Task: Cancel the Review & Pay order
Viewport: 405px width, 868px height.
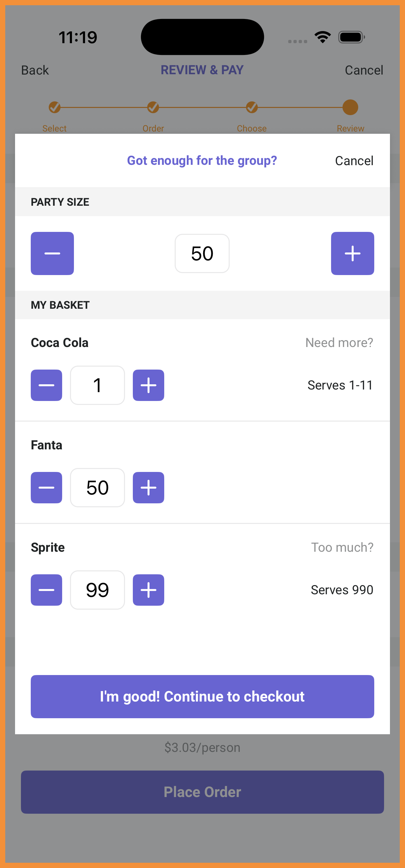Action: pyautogui.click(x=364, y=70)
